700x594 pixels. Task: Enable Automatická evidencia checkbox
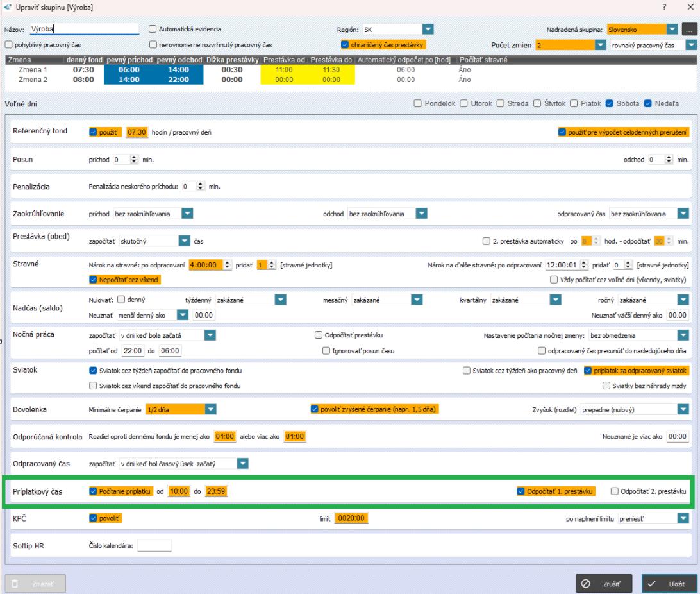tap(153, 29)
